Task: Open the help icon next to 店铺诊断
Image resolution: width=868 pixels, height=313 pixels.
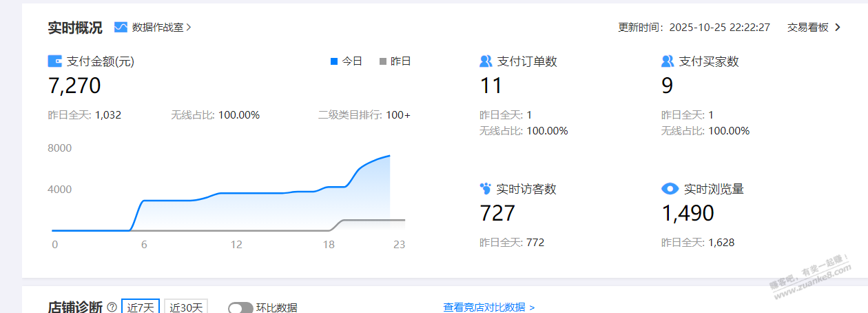Action: [112, 307]
